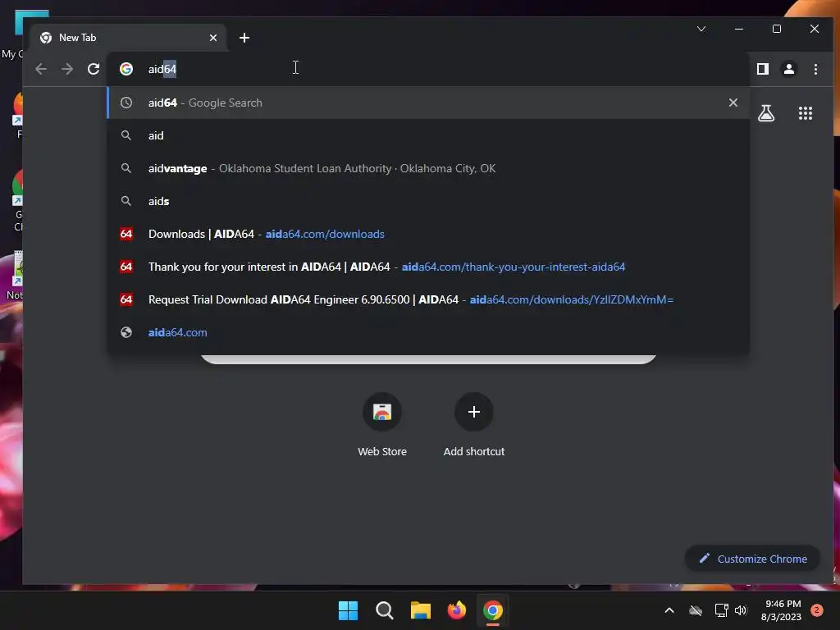The height and width of the screenshot is (630, 840).
Task: Click AIDA64 favicon of Downloads suggestion
Action: coord(126,234)
